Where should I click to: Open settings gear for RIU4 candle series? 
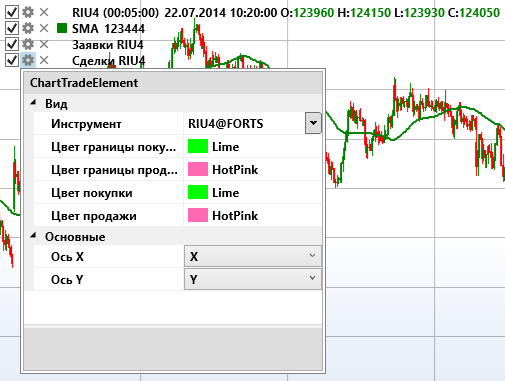28,12
